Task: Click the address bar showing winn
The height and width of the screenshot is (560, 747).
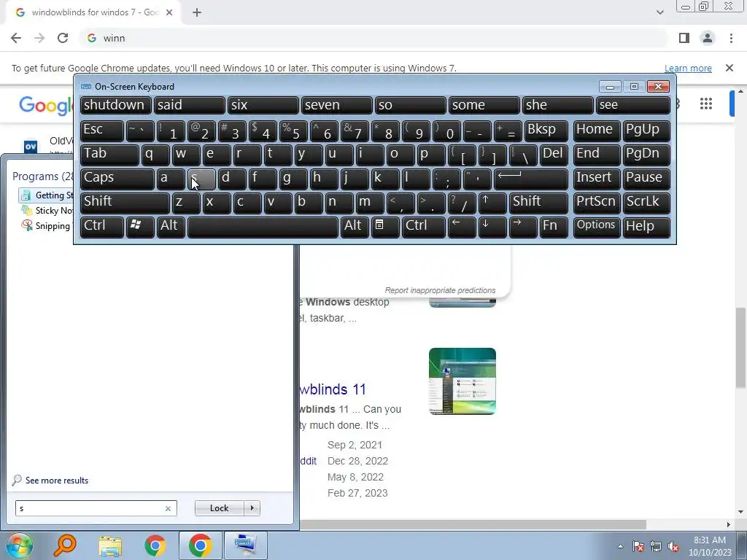Action: [x=374, y=38]
